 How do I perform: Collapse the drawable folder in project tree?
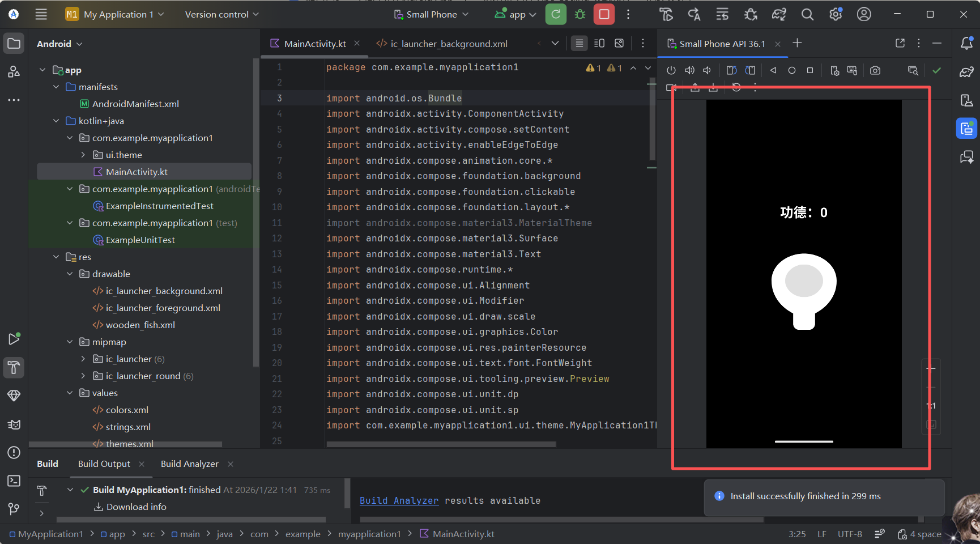(x=70, y=274)
